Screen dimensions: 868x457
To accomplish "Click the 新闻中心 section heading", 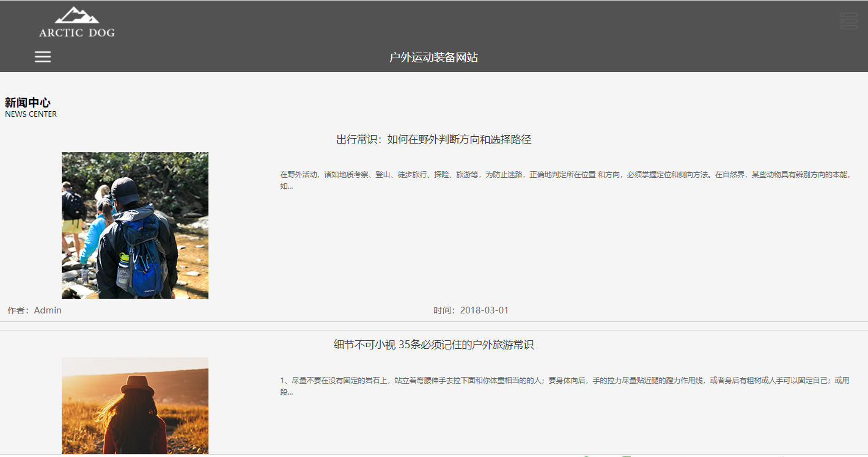I will point(28,103).
